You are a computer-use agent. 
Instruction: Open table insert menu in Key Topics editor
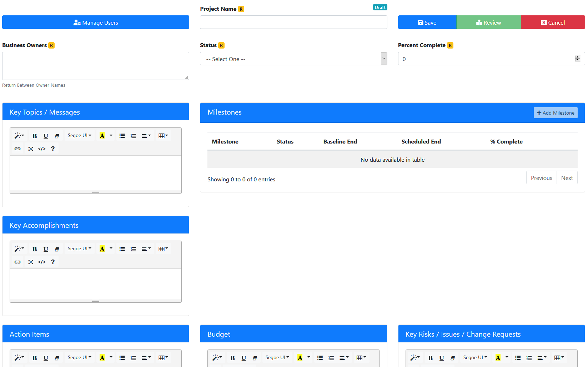[x=163, y=136]
